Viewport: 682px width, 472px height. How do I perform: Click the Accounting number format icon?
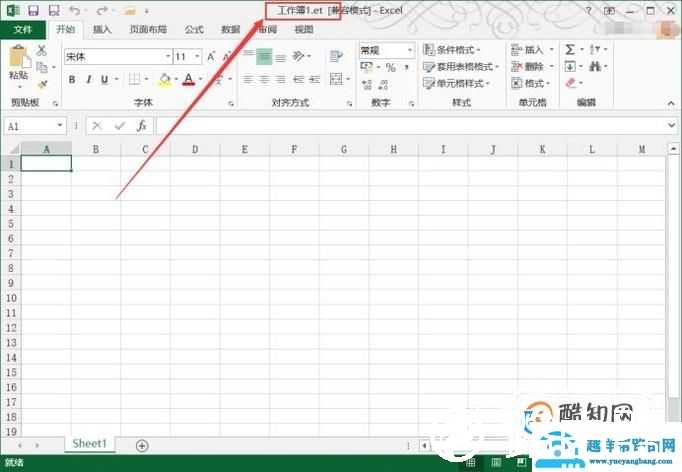tap(367, 67)
